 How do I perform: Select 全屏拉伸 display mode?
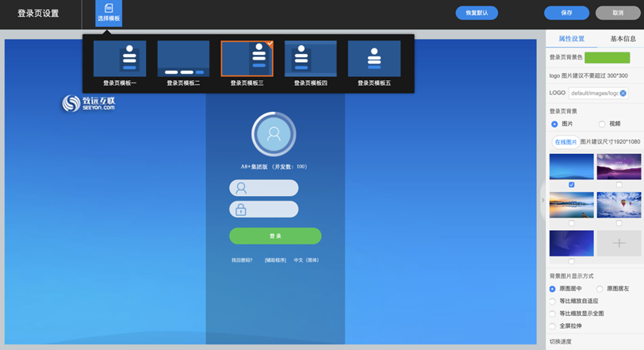[x=553, y=326]
